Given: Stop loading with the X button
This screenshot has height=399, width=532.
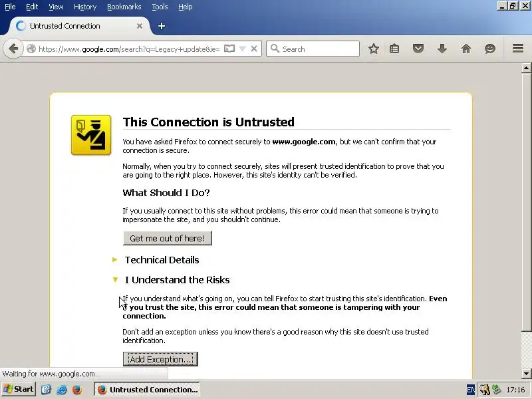Looking at the screenshot, I should tap(254, 49).
